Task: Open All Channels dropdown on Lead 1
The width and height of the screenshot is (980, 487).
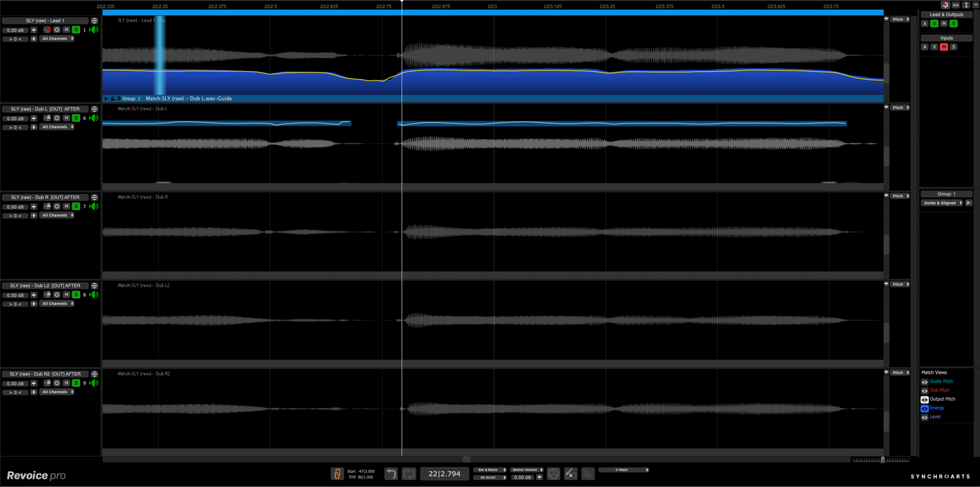Action: (58, 39)
